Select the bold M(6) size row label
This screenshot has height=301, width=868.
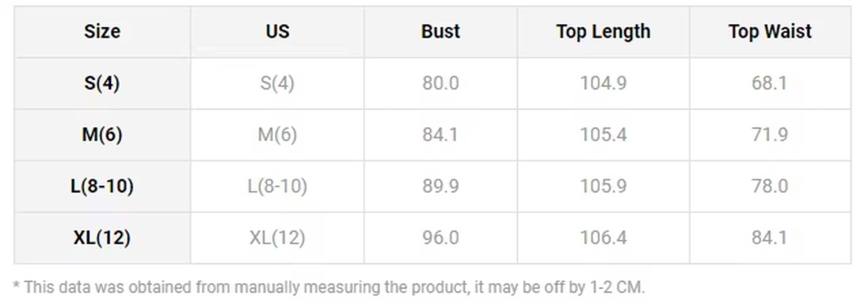tap(102, 135)
